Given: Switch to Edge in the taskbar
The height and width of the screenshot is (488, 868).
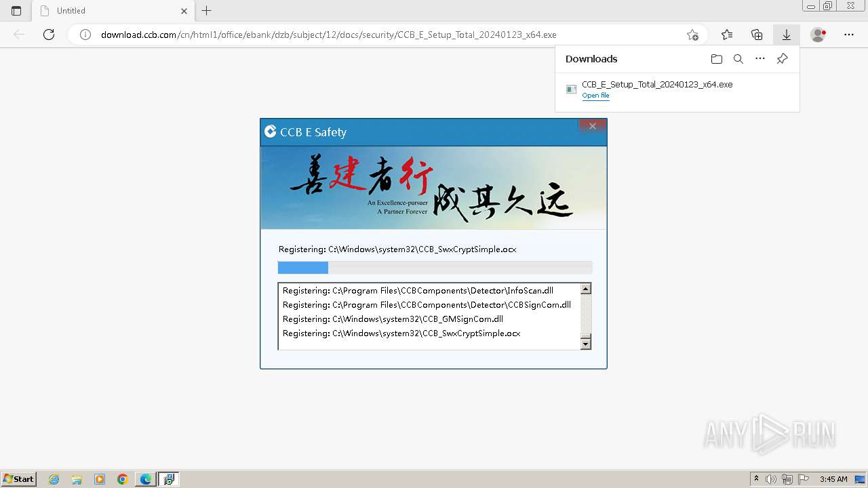Looking at the screenshot, I should click(x=146, y=479).
